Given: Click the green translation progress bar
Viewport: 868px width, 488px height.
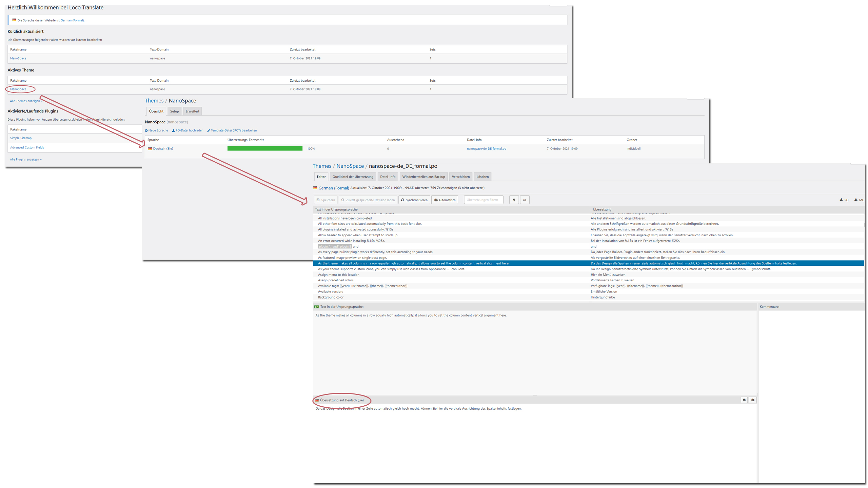Looking at the screenshot, I should (x=265, y=148).
